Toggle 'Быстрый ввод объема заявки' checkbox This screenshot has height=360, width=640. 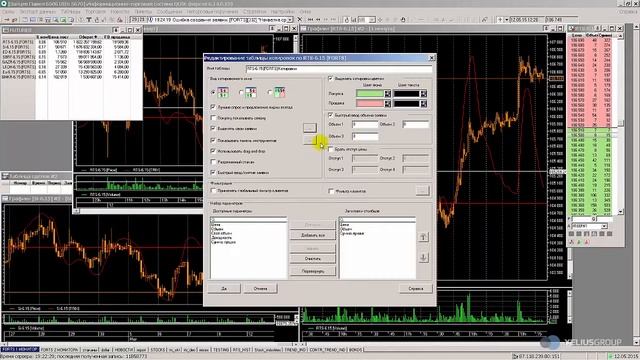[331, 115]
